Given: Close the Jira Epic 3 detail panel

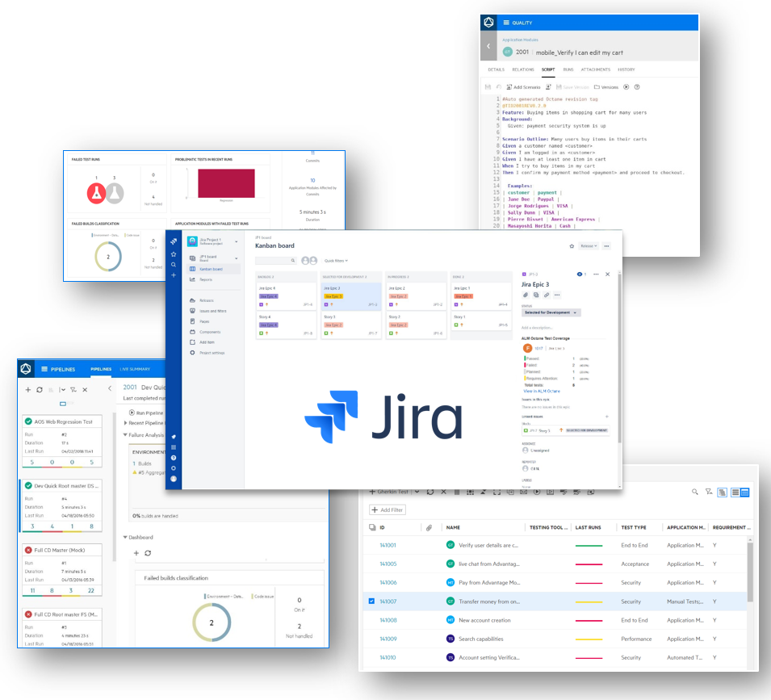Looking at the screenshot, I should pyautogui.click(x=608, y=275).
